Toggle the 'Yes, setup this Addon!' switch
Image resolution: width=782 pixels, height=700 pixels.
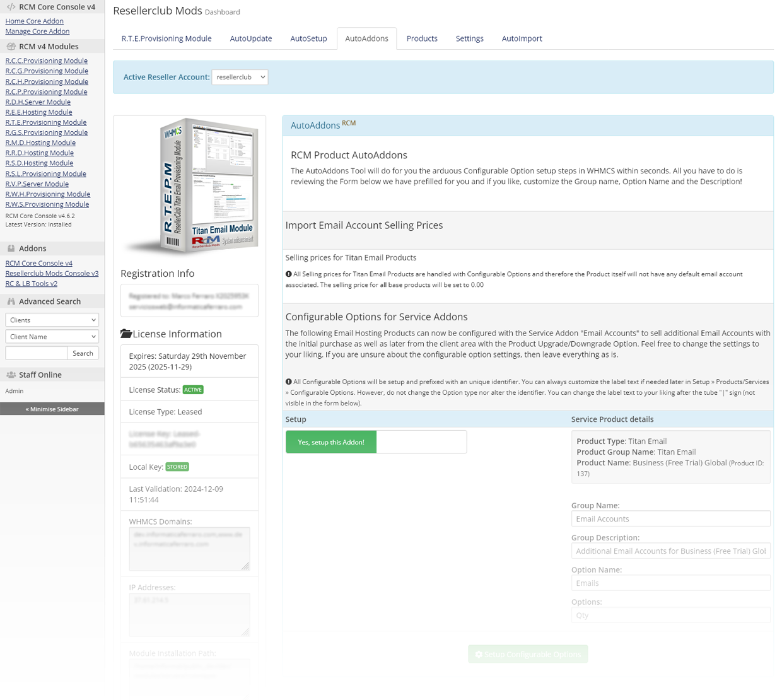point(376,442)
